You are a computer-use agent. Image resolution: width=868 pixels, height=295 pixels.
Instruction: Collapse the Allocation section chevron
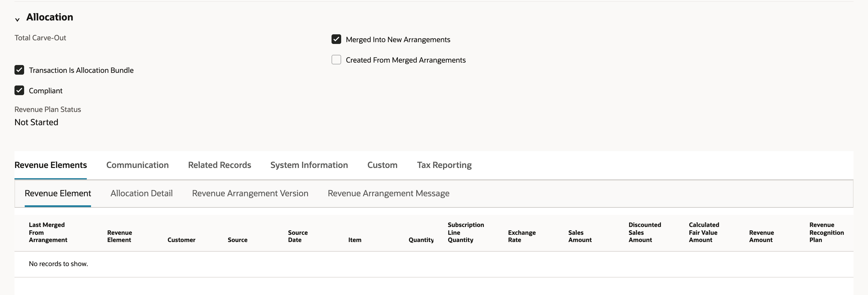pyautogui.click(x=17, y=20)
